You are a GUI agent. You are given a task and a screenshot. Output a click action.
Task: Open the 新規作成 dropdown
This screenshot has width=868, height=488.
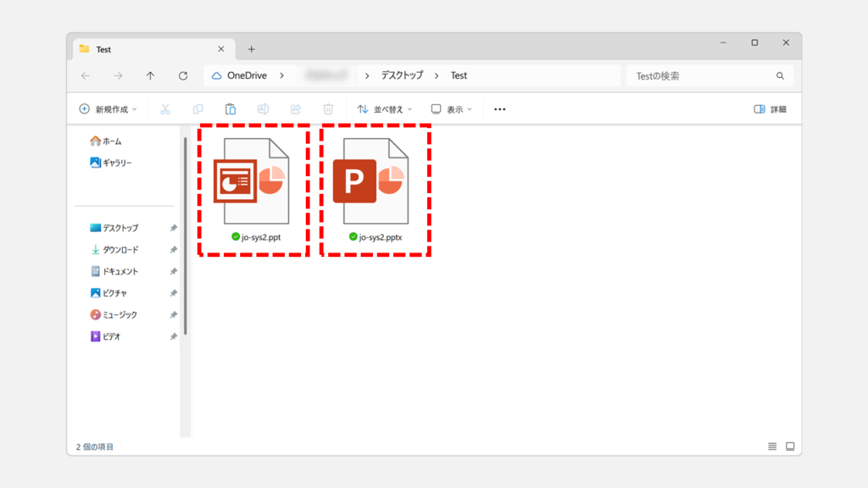(108, 109)
